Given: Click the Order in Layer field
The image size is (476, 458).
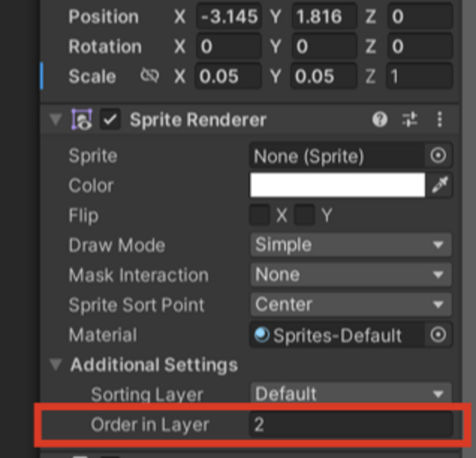Looking at the screenshot, I should [350, 424].
